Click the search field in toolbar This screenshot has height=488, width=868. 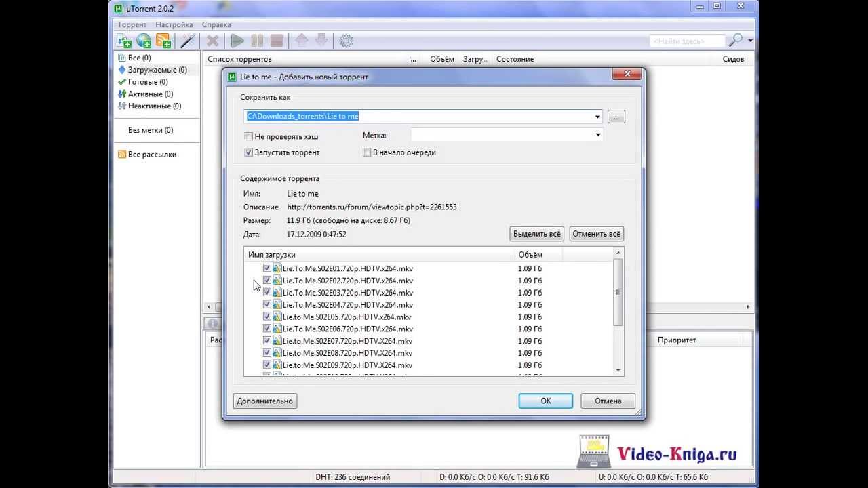click(x=687, y=41)
